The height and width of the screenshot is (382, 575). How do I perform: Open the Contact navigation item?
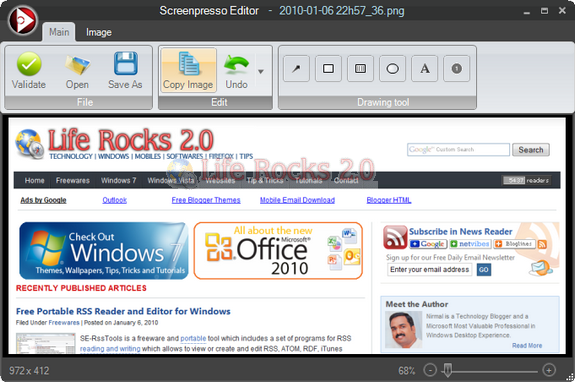[x=346, y=180]
